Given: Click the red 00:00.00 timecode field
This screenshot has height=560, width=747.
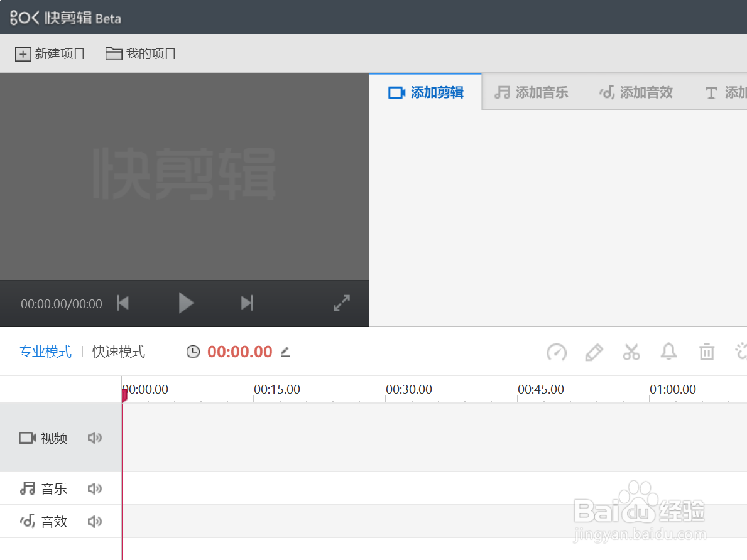Looking at the screenshot, I should coord(239,352).
